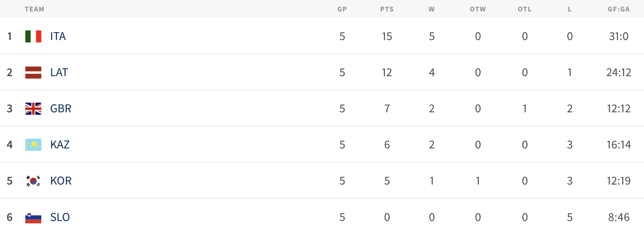Open the LAT team link
The image size is (644, 230).
tap(59, 73)
